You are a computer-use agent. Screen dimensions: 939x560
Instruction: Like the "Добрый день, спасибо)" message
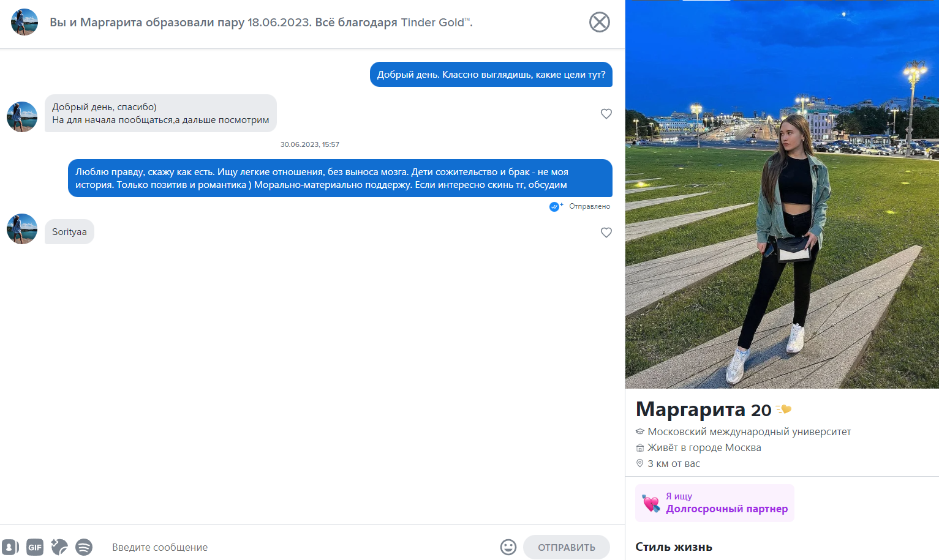point(606,114)
